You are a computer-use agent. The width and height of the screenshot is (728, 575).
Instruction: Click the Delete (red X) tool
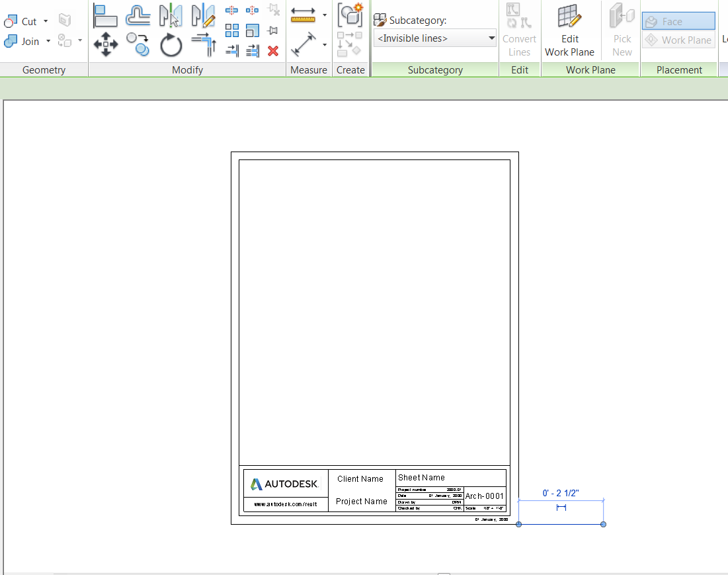point(273,51)
